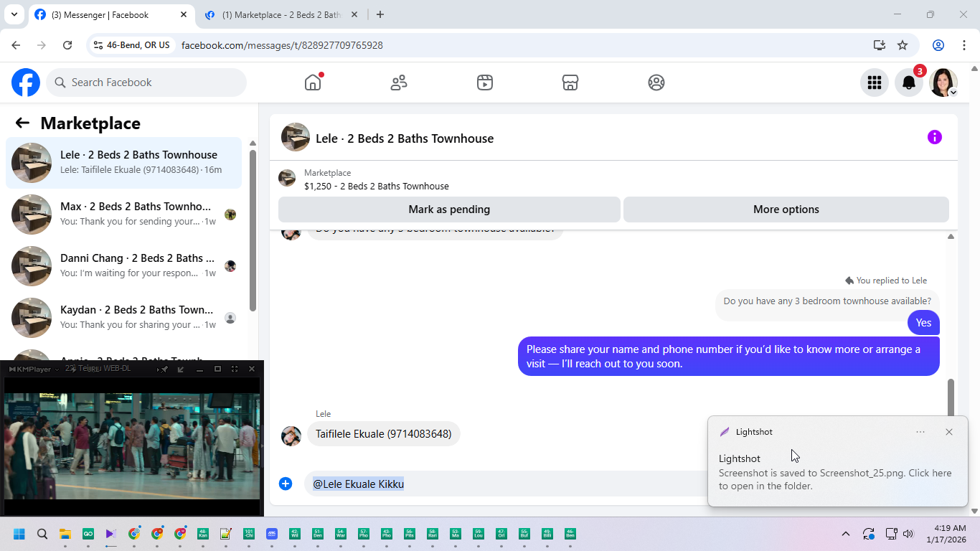
Task: Open the tab search dropdown in Chrome
Action: click(14, 14)
